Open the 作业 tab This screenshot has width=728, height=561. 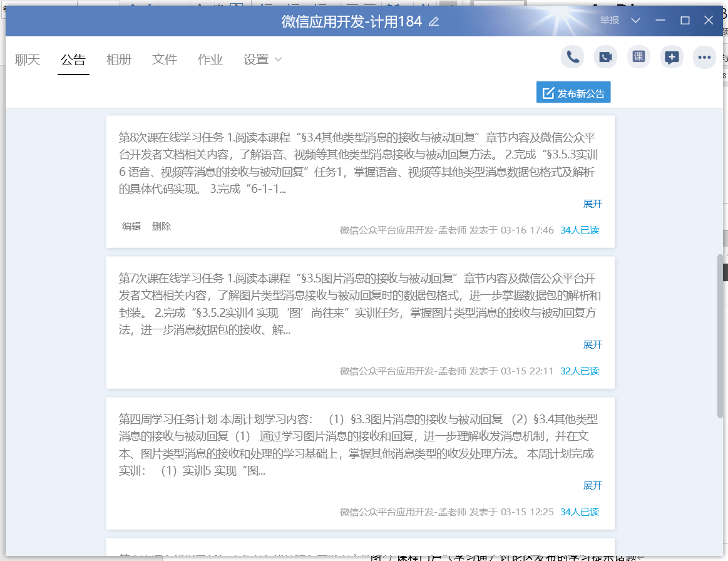(x=210, y=59)
